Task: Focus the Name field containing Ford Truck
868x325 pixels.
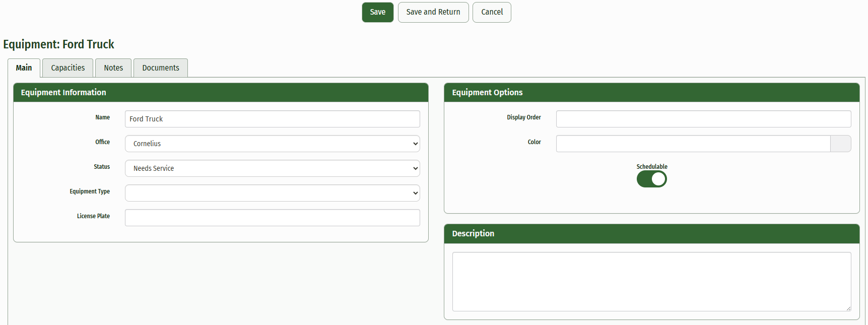Action: 272,119
